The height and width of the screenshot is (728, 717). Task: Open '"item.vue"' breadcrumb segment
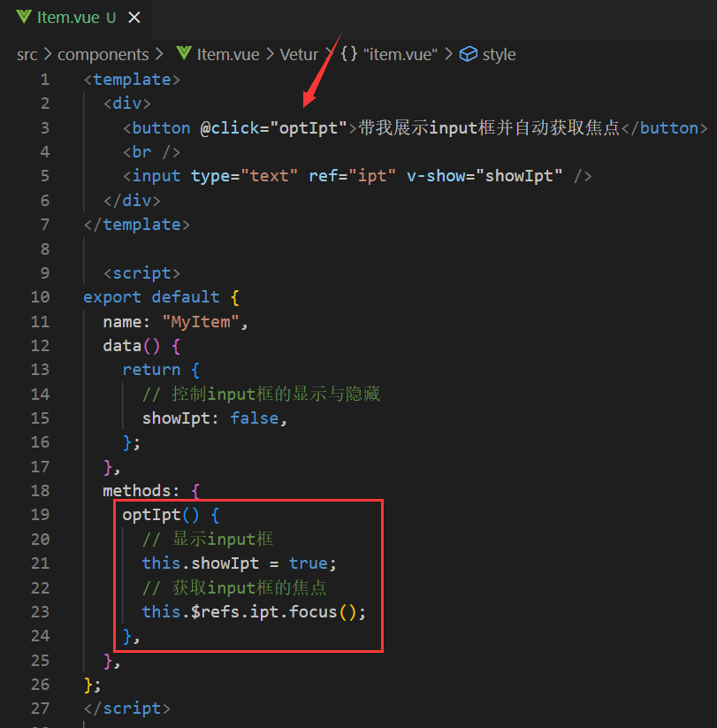click(400, 55)
